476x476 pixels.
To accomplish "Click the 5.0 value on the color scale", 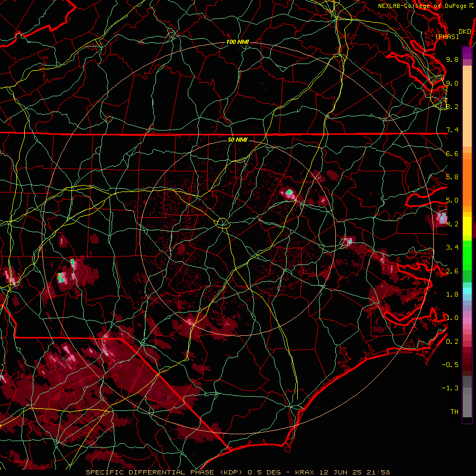I will coord(452,200).
